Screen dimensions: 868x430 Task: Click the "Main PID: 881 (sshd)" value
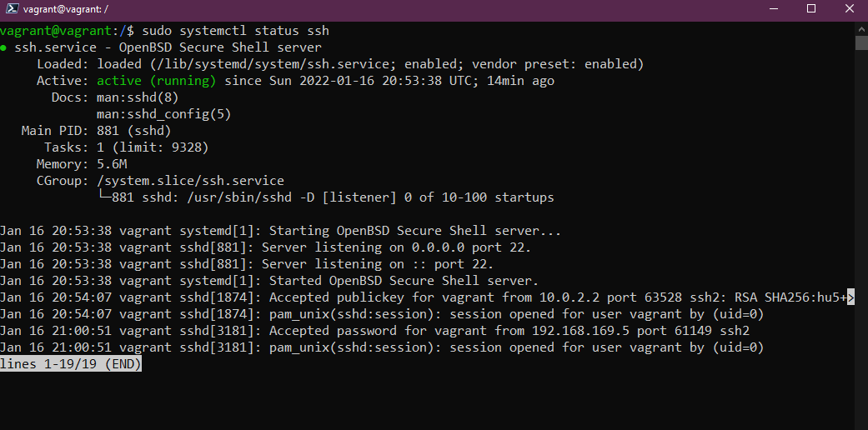tap(133, 131)
